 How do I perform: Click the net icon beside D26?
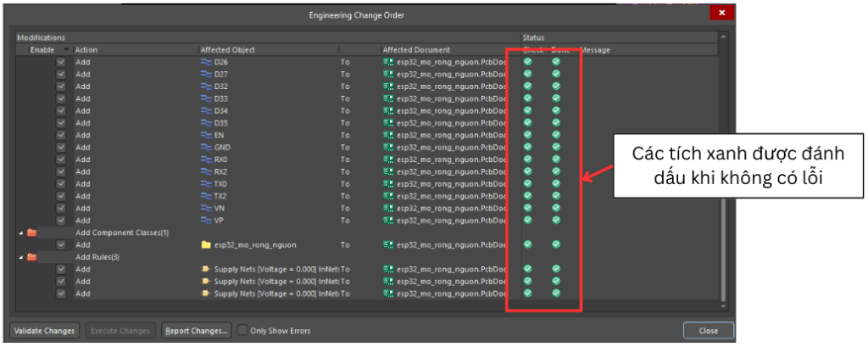[x=205, y=62]
